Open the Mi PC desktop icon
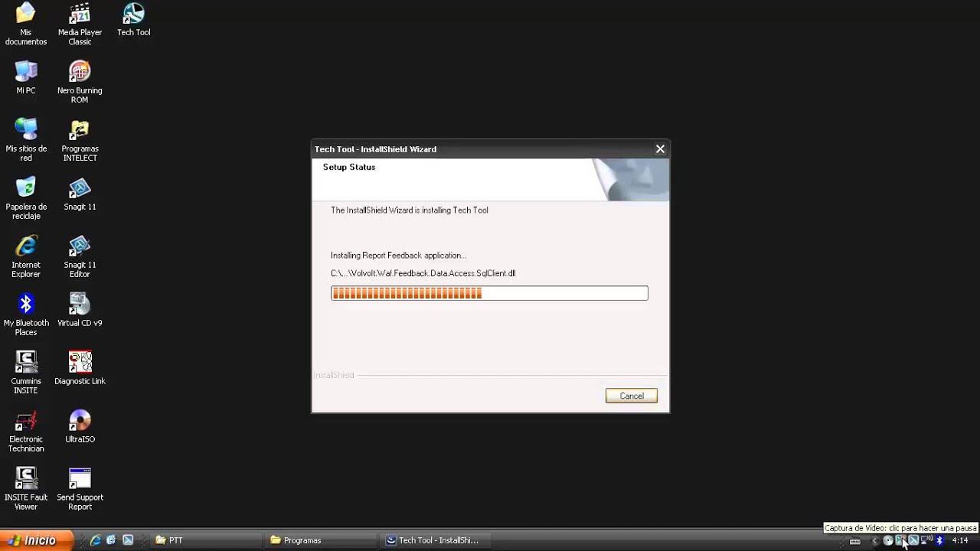The width and height of the screenshot is (980, 551). tap(26, 77)
